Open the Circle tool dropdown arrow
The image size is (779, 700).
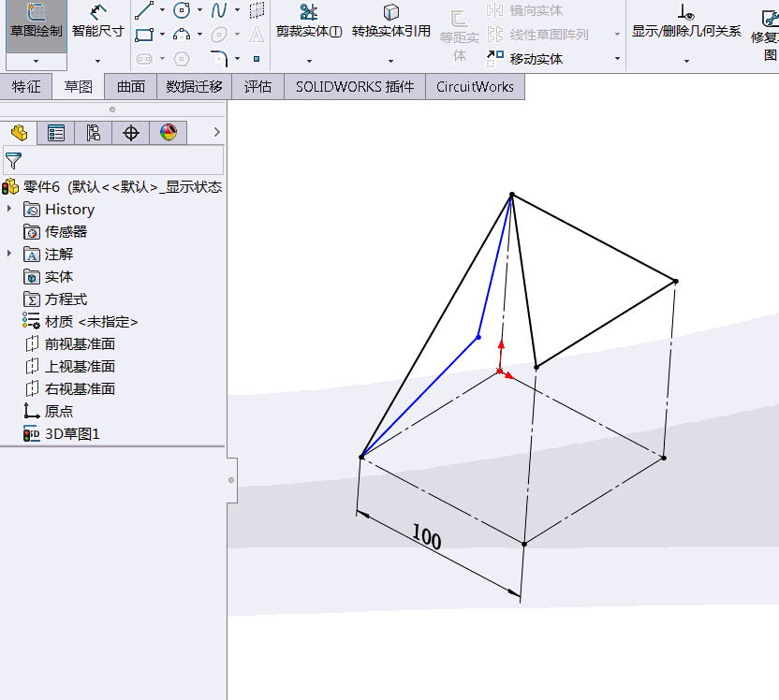coord(199,10)
